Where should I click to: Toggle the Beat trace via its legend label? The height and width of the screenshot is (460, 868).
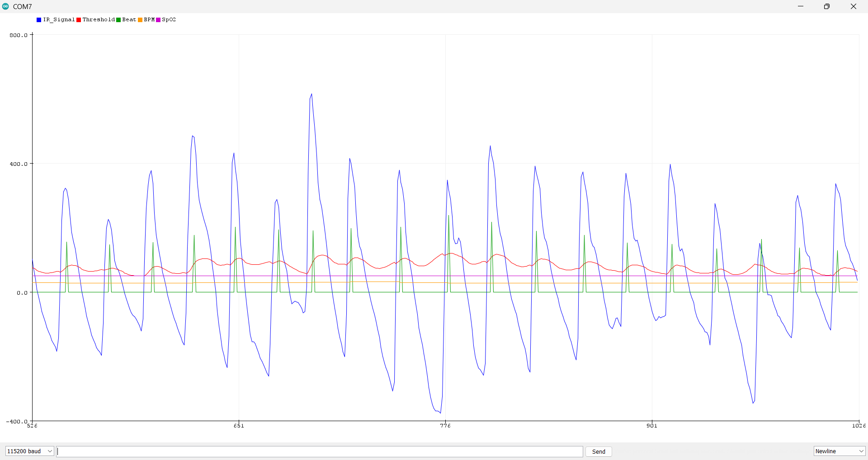[128, 19]
